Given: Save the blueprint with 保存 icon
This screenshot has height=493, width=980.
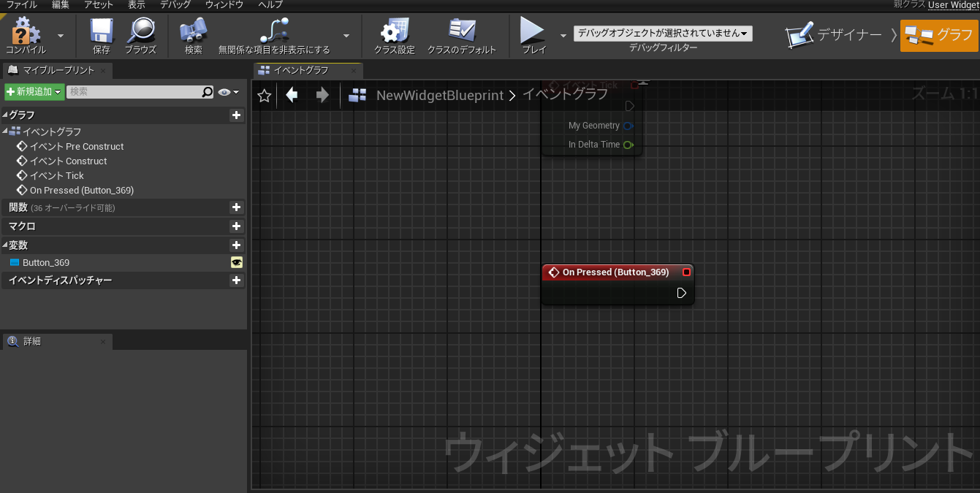Looking at the screenshot, I should pyautogui.click(x=102, y=35).
